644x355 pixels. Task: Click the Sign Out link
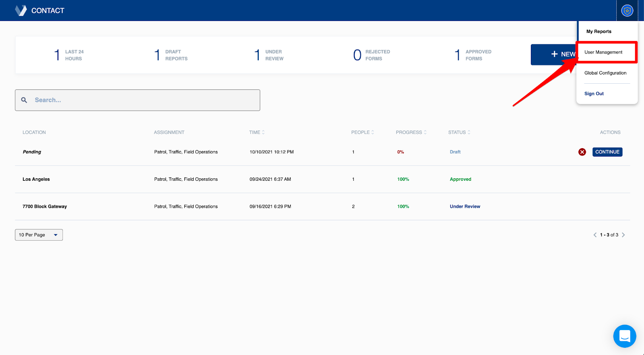(594, 94)
